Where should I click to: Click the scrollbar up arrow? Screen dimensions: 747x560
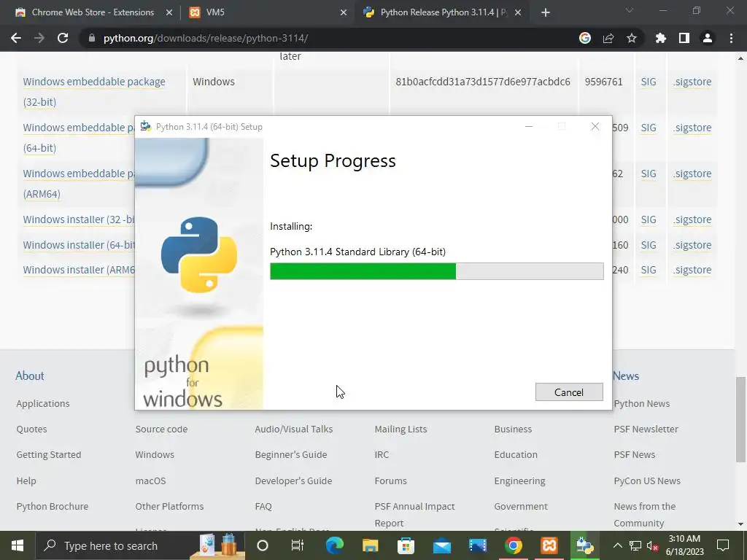point(740,58)
